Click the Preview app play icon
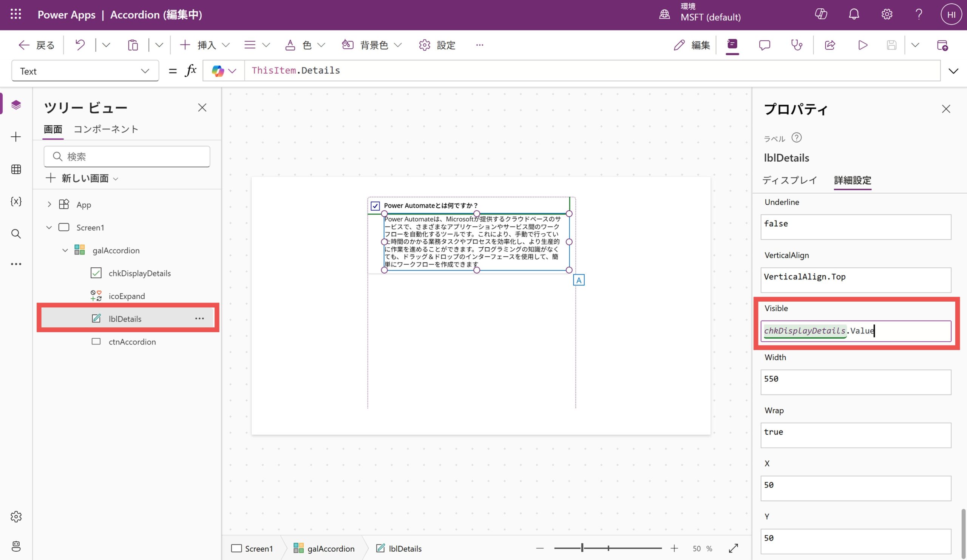The image size is (967, 560). tap(863, 45)
